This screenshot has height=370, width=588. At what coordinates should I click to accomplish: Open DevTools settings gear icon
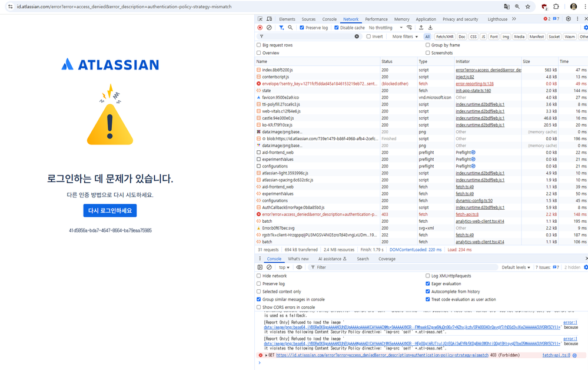pyautogui.click(x=569, y=19)
